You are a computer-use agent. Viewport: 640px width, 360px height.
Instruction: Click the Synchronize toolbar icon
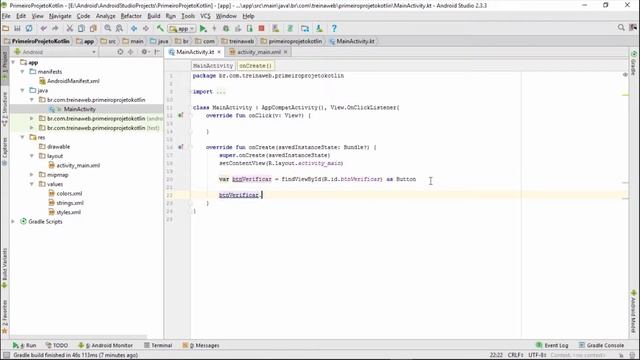[x=29, y=29]
